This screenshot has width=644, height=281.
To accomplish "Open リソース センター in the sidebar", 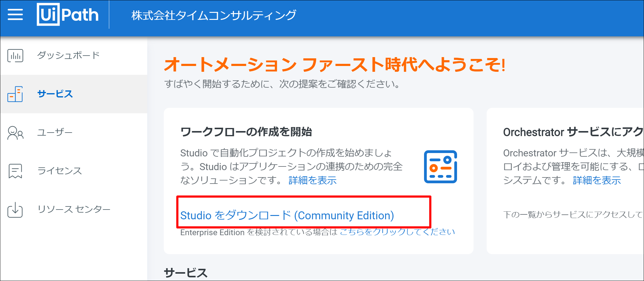I will pyautogui.click(x=74, y=209).
